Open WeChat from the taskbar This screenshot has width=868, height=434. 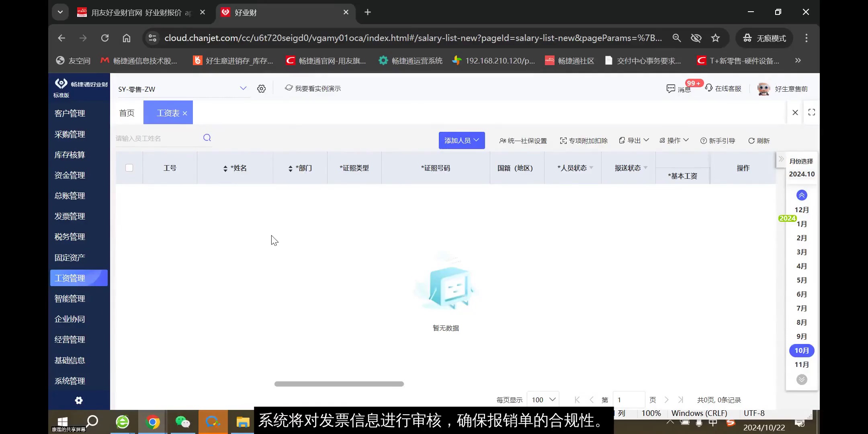pos(183,422)
